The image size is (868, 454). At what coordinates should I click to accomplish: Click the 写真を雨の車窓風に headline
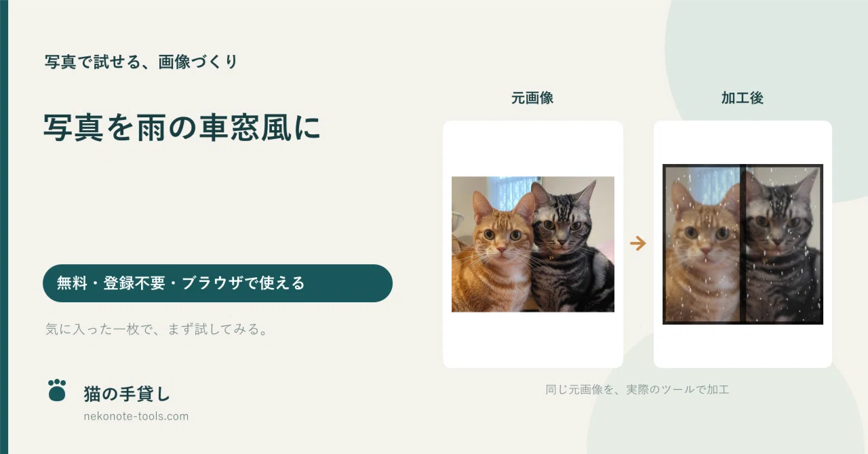click(182, 127)
